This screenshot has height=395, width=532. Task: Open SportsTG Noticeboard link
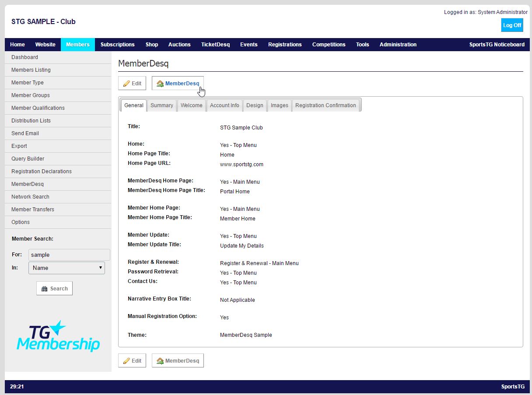coord(497,45)
